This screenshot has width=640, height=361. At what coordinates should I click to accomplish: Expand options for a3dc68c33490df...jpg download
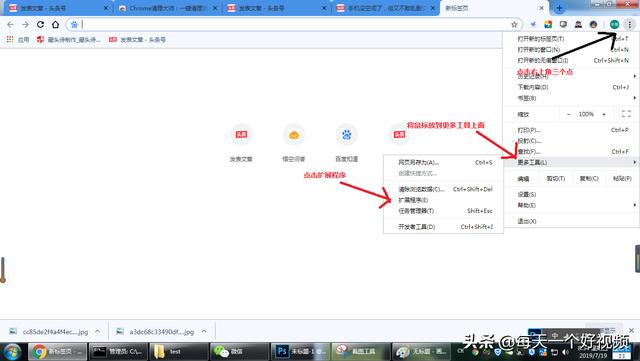pyautogui.click(x=204, y=331)
